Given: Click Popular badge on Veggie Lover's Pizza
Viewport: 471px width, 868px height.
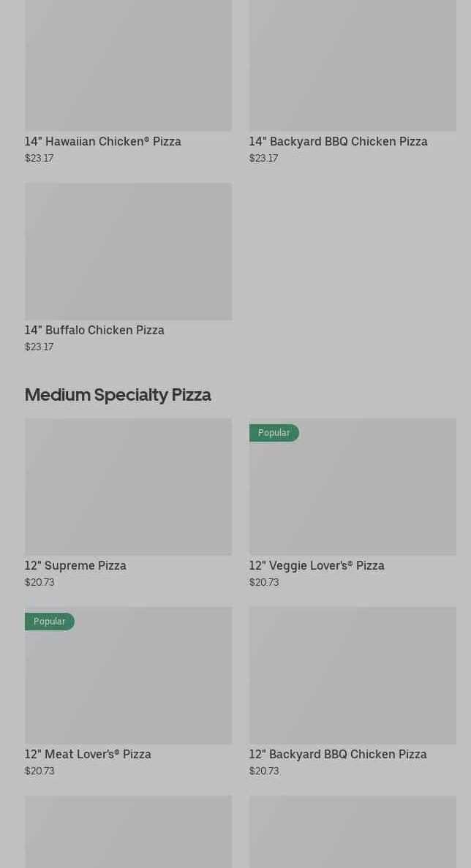Looking at the screenshot, I should [274, 433].
